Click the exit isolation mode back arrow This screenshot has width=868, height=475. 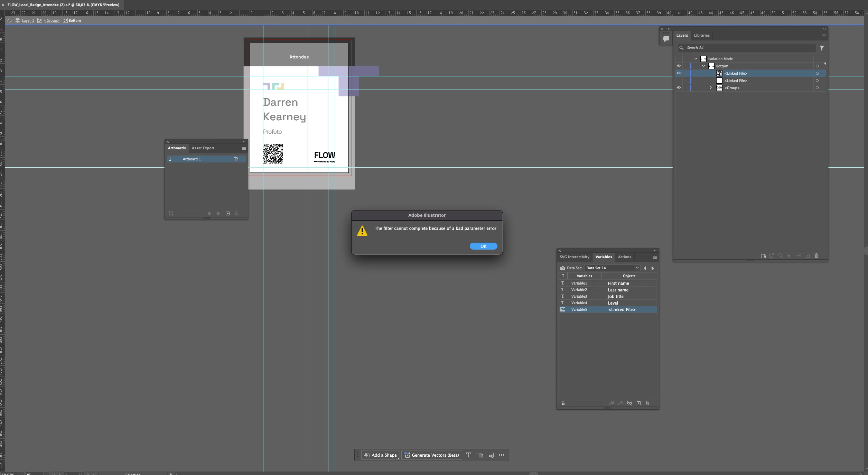(x=9, y=21)
